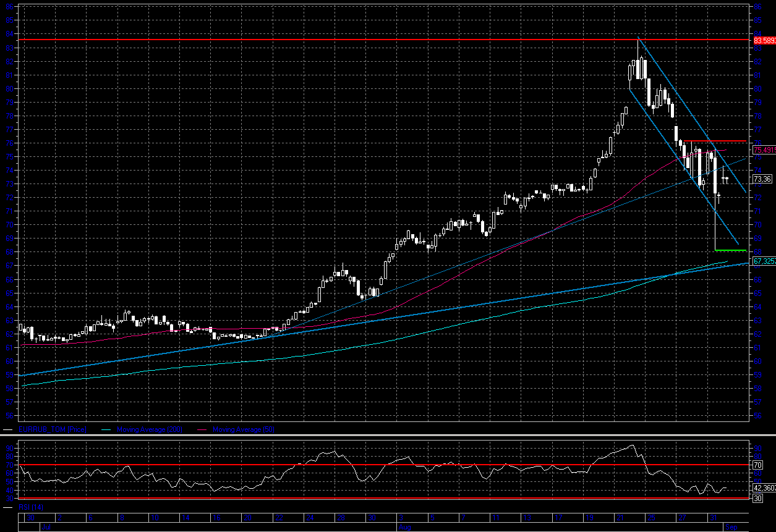Click the Sep month label on time axis

click(730, 528)
